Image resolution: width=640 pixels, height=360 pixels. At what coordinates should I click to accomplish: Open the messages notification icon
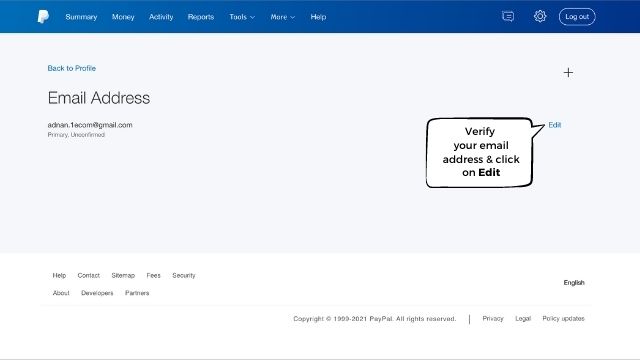508,16
